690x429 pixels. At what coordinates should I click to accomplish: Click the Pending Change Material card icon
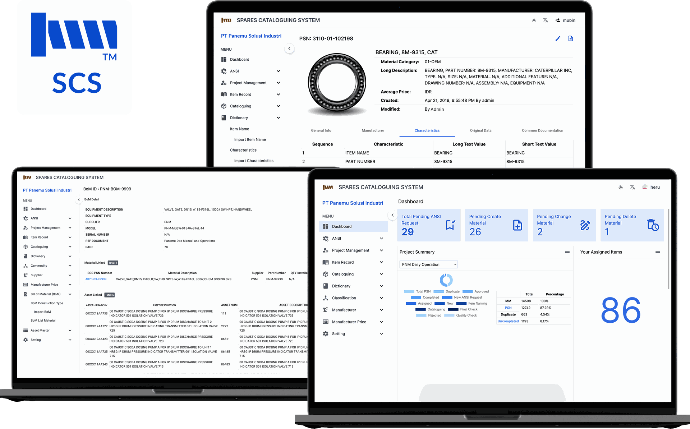pos(584,225)
